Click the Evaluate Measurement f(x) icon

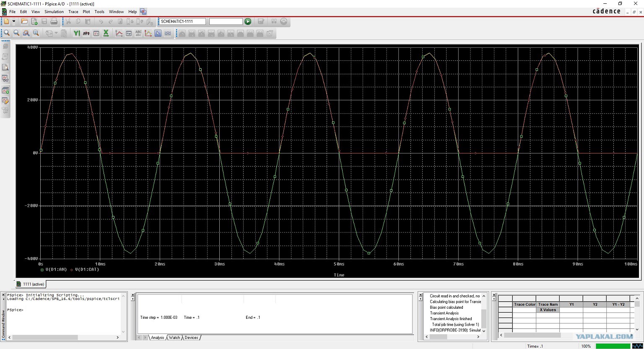point(129,33)
